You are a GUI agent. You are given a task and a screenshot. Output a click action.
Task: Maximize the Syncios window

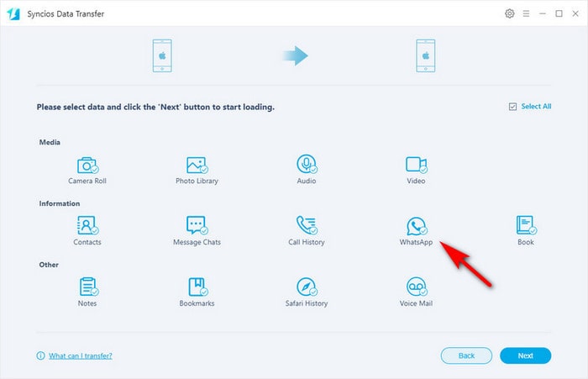click(x=559, y=13)
